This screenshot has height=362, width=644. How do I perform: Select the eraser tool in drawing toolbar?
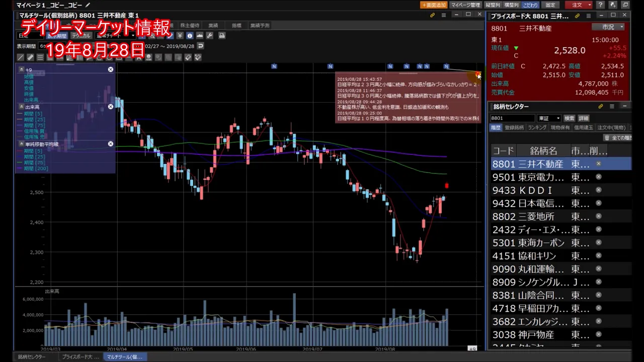click(x=188, y=57)
